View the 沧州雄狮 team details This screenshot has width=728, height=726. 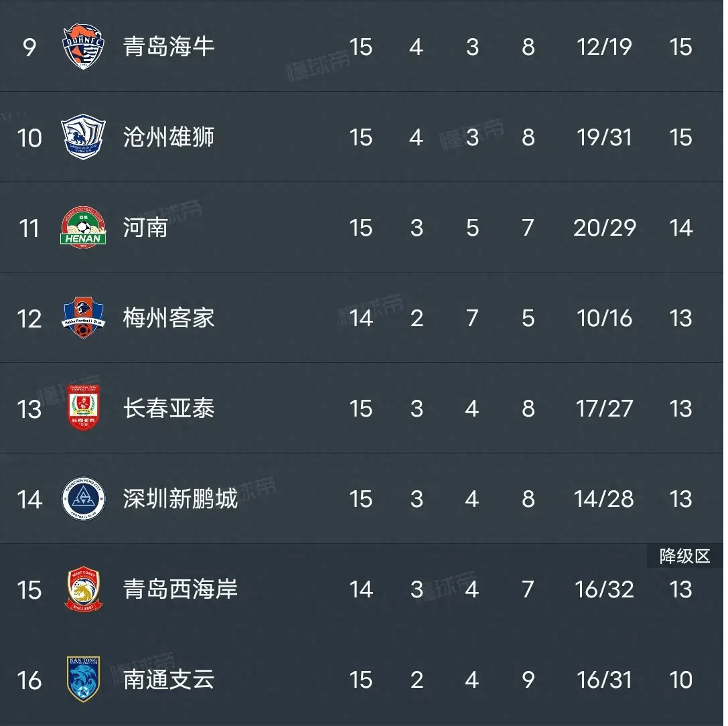169,137
